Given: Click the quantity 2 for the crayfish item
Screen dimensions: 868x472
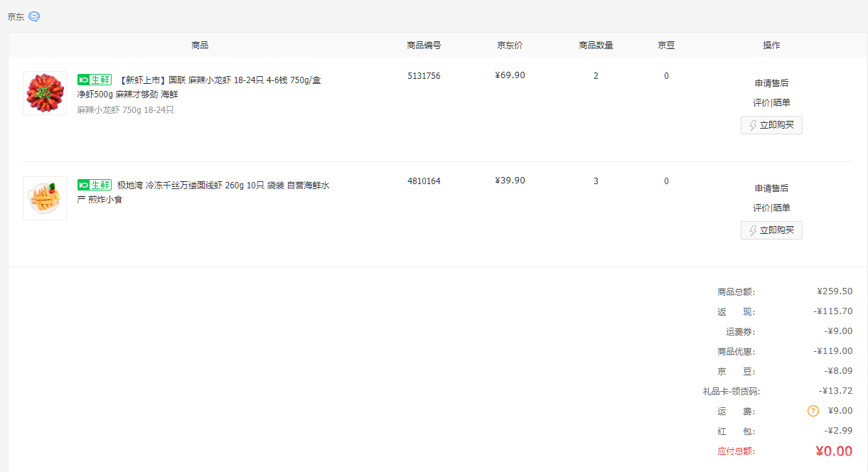Looking at the screenshot, I should tap(596, 76).
